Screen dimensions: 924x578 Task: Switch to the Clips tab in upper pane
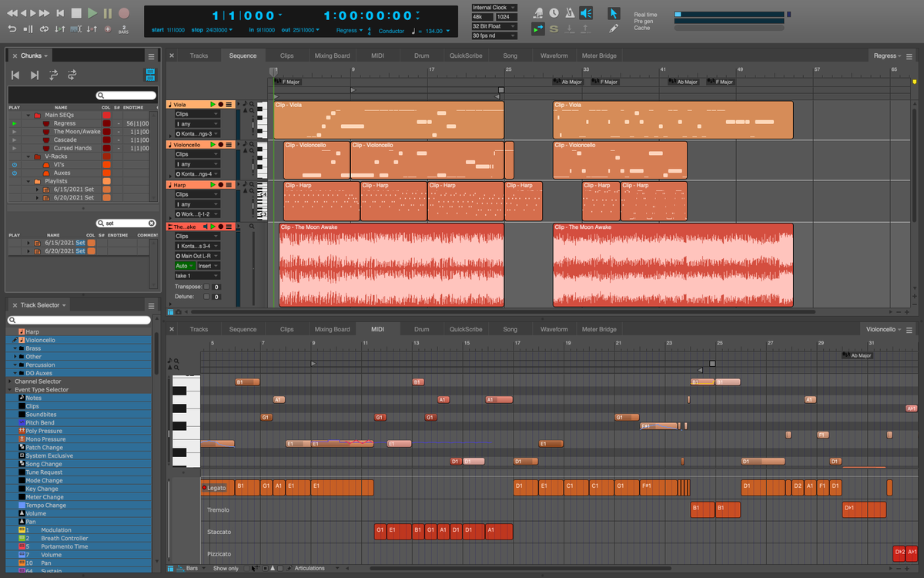[x=287, y=55]
